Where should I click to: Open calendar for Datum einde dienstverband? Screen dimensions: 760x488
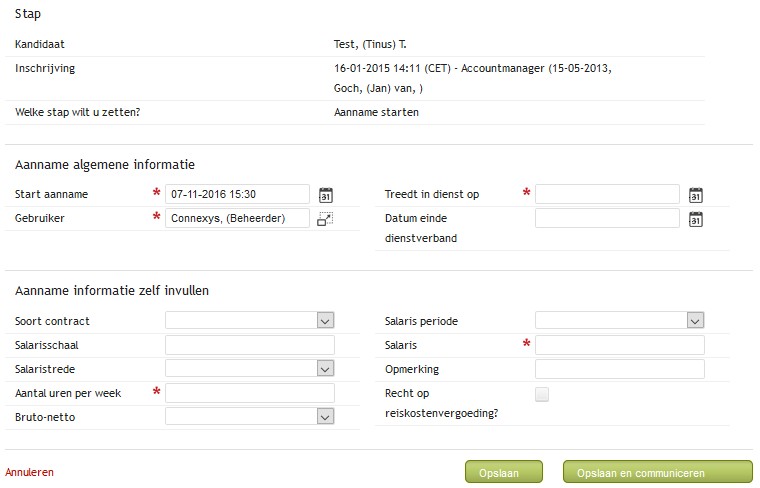[696, 219]
